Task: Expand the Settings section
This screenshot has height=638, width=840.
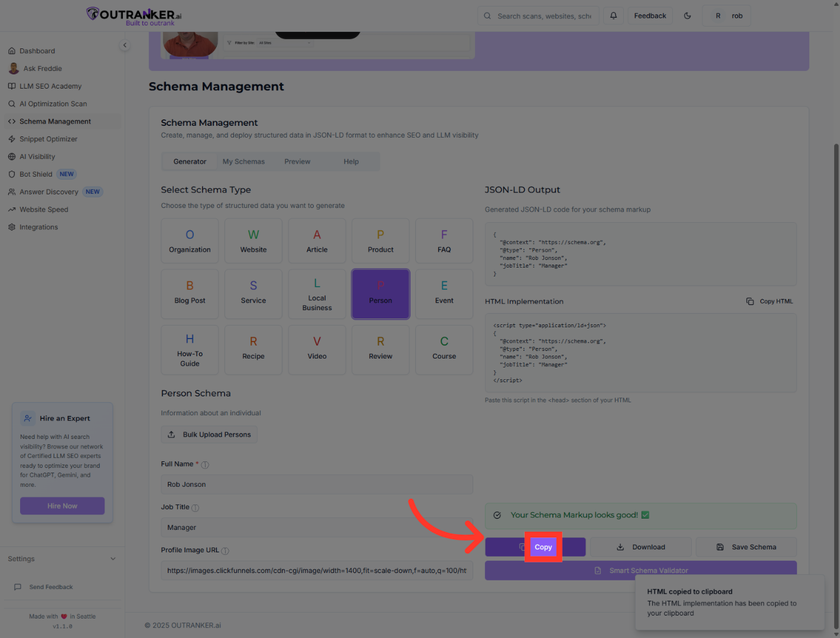Action: (x=62, y=559)
